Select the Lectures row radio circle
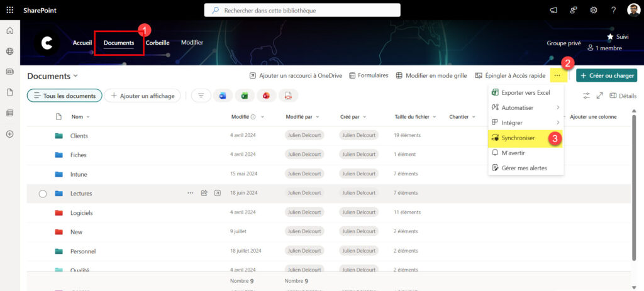This screenshot has width=644, height=291. coord(43,194)
